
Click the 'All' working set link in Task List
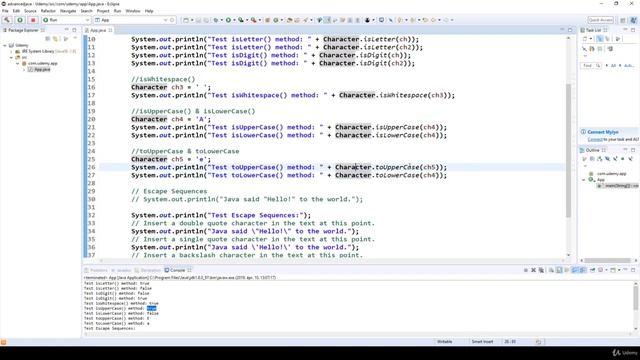point(613,65)
